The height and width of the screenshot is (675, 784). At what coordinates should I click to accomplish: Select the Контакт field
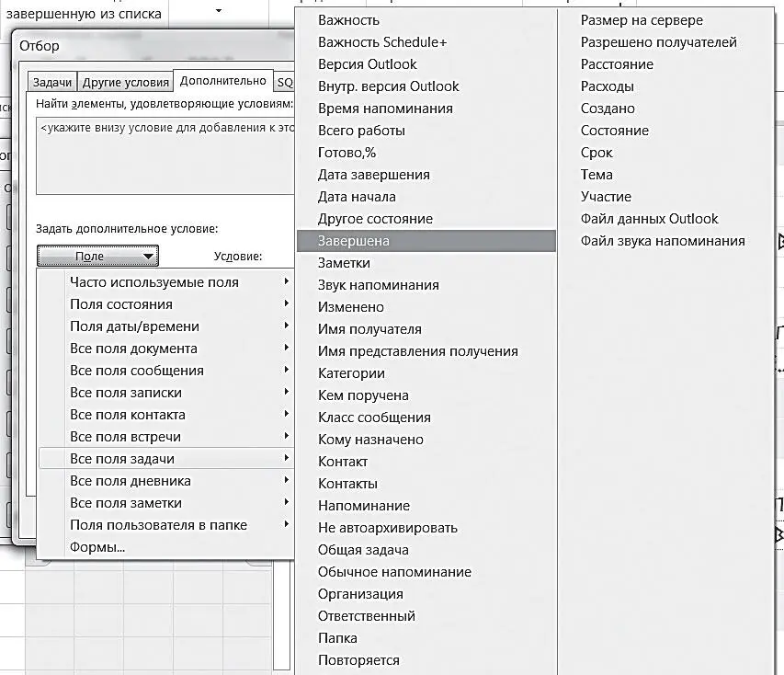426,461
